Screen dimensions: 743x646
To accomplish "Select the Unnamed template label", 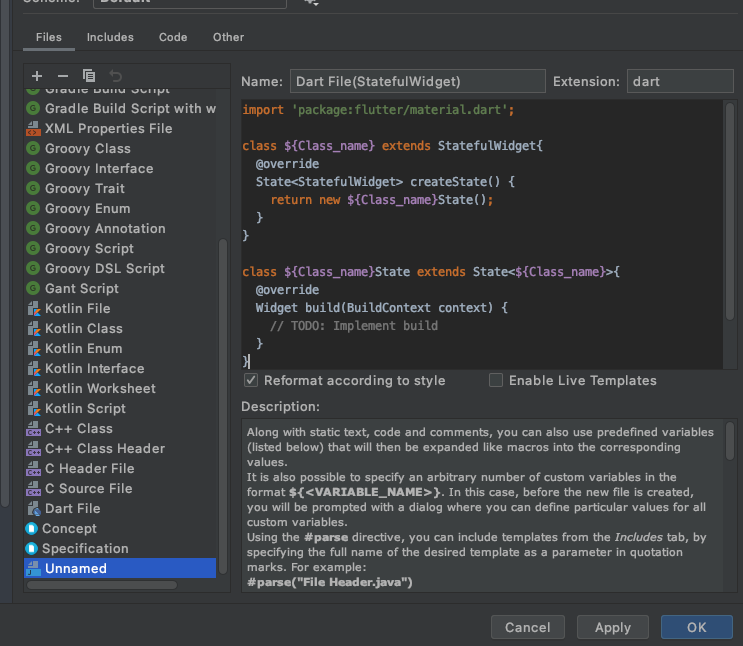I will tap(76, 568).
